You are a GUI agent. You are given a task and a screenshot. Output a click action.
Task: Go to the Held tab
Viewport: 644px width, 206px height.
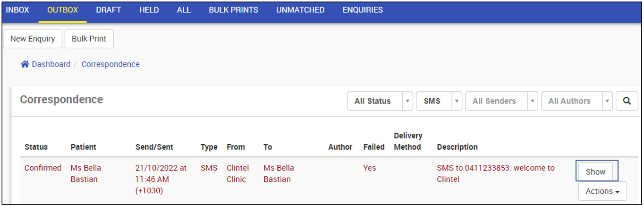point(149,10)
